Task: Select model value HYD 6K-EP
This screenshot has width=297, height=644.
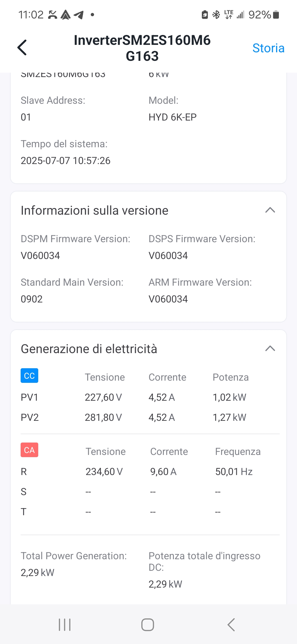Action: click(172, 117)
